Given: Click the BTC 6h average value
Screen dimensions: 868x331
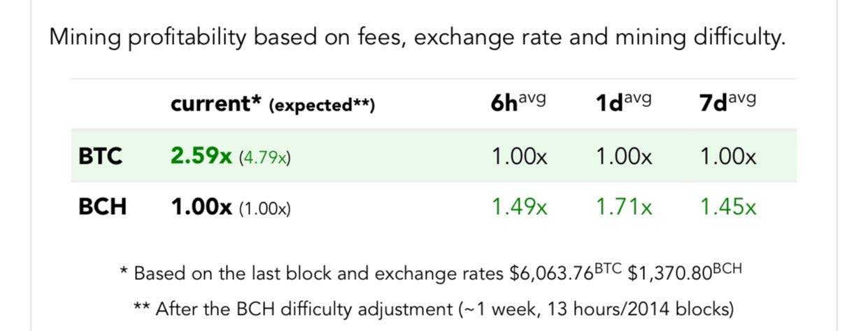Looking at the screenshot, I should [519, 155].
